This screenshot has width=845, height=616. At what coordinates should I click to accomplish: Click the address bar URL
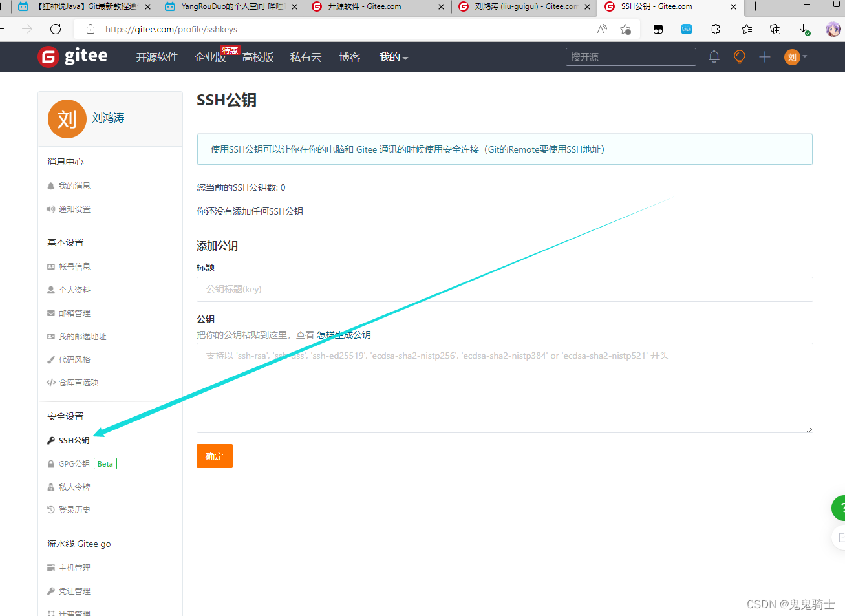171,29
